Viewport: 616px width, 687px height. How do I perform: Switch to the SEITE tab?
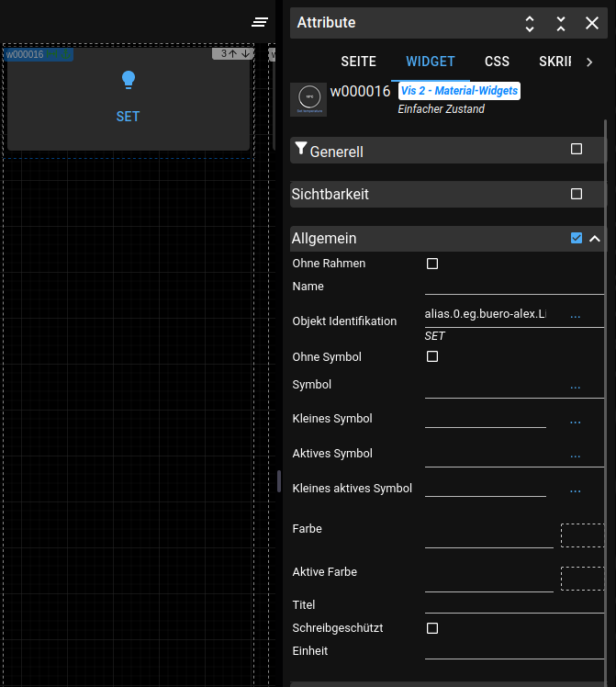pos(358,62)
